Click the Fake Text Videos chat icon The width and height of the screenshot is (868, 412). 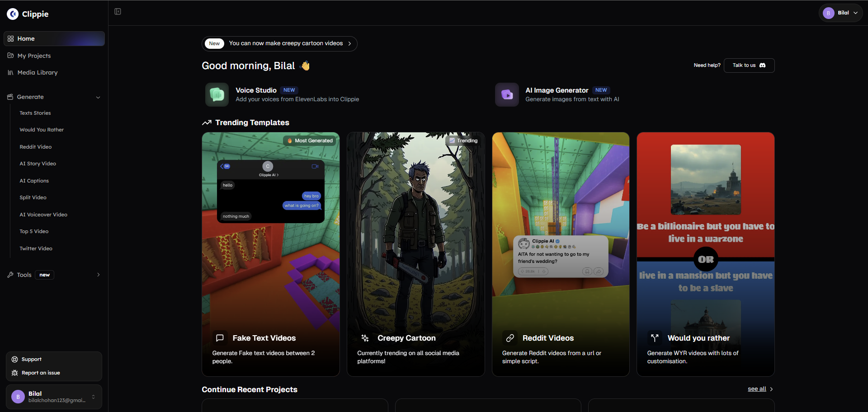click(220, 338)
